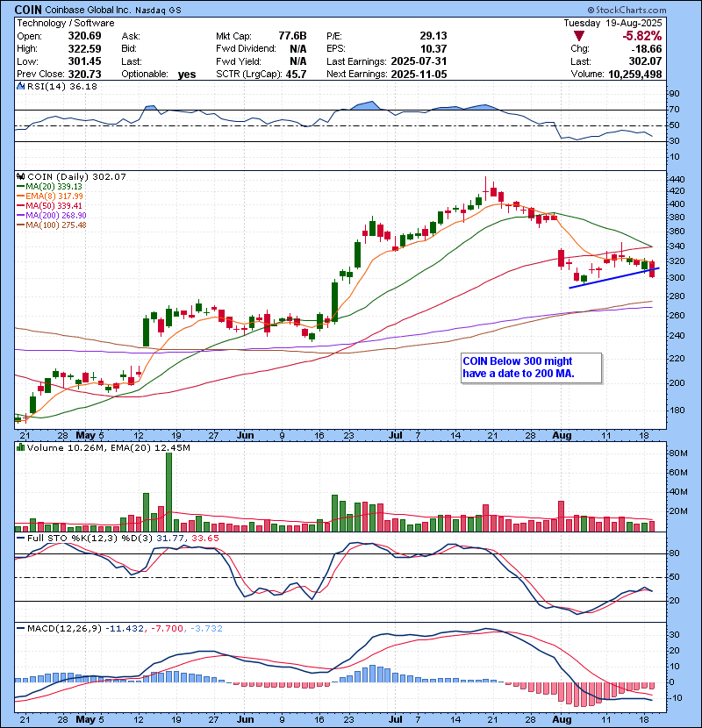
Task: Click the Jul label on price chart axis
Action: pyautogui.click(x=396, y=436)
